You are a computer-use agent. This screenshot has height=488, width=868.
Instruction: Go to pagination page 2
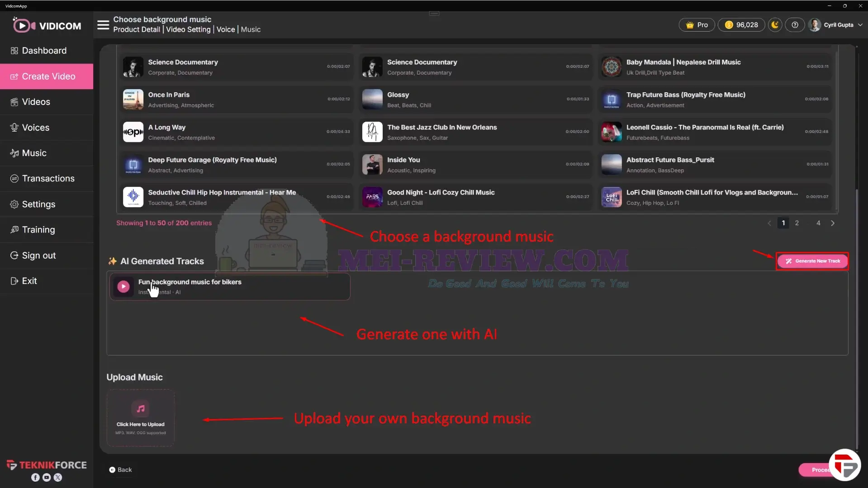point(797,223)
